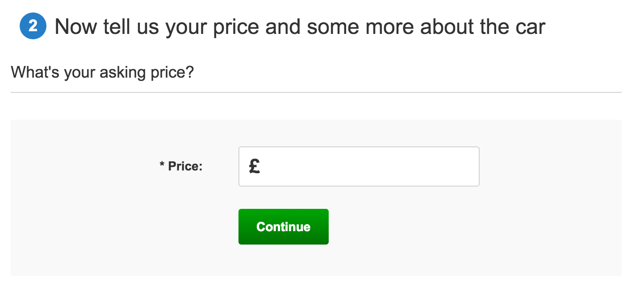This screenshot has height=299, width=644.
Task: Click the blue step 2 circle badge
Action: pos(33,26)
